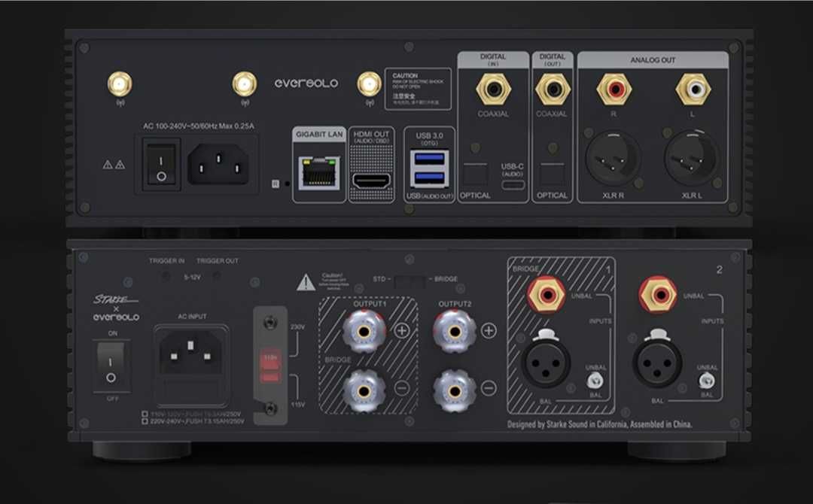Click the 'OUTPUT2' label

coord(455,304)
